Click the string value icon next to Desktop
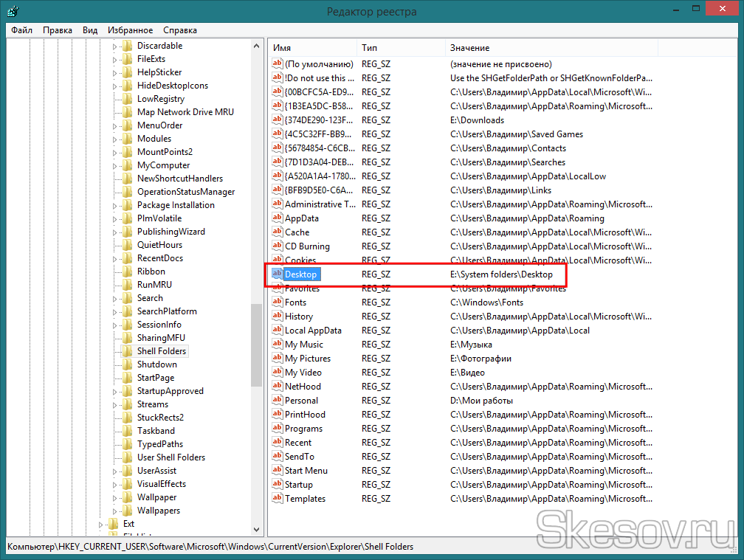The image size is (744, 560). click(x=278, y=274)
